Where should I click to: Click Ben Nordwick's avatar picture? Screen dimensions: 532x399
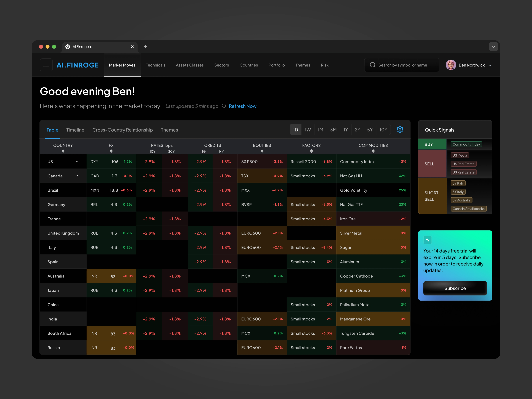coord(451,65)
